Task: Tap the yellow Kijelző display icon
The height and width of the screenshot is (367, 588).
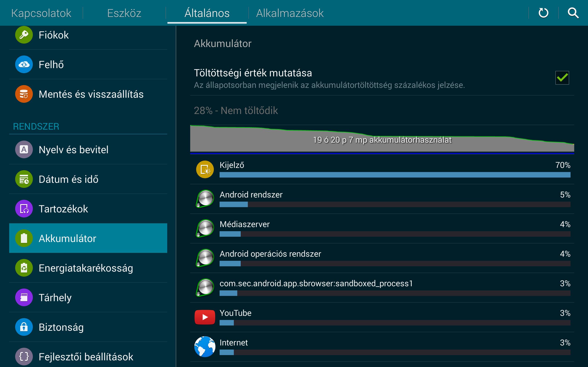Action: [205, 170]
